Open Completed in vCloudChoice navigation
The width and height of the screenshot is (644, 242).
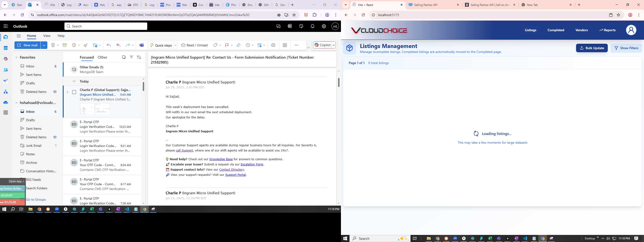(x=556, y=30)
